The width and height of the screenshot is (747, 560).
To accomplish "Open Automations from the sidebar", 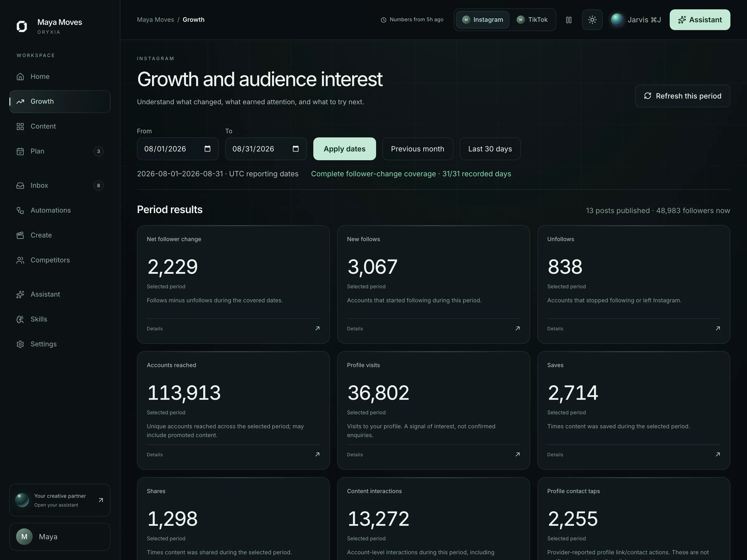I will 60,210.
